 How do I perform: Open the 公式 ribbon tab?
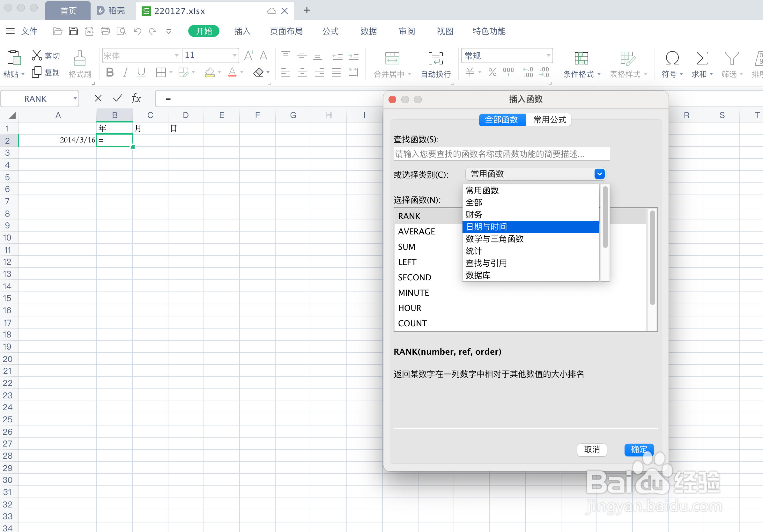330,31
